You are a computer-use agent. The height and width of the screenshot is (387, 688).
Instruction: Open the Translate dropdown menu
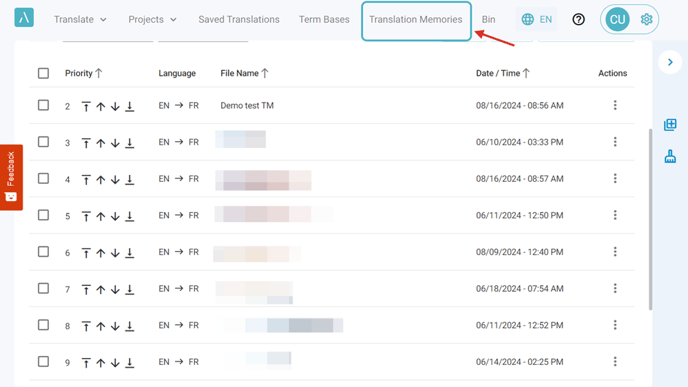[x=80, y=19]
